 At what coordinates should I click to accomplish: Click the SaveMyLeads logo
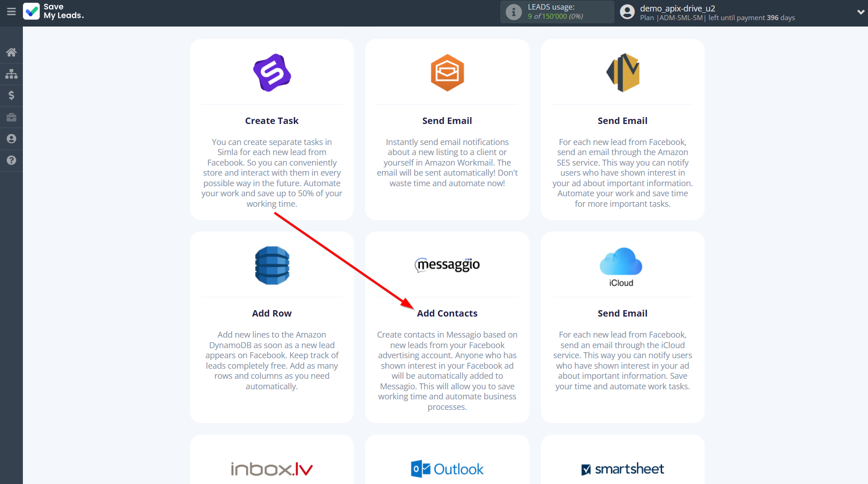click(x=53, y=11)
